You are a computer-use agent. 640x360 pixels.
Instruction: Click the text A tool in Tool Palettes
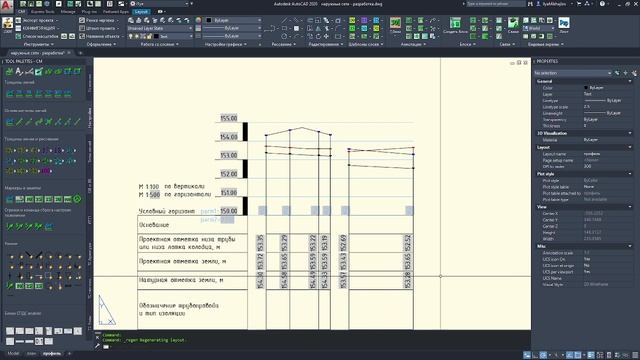coord(19,72)
